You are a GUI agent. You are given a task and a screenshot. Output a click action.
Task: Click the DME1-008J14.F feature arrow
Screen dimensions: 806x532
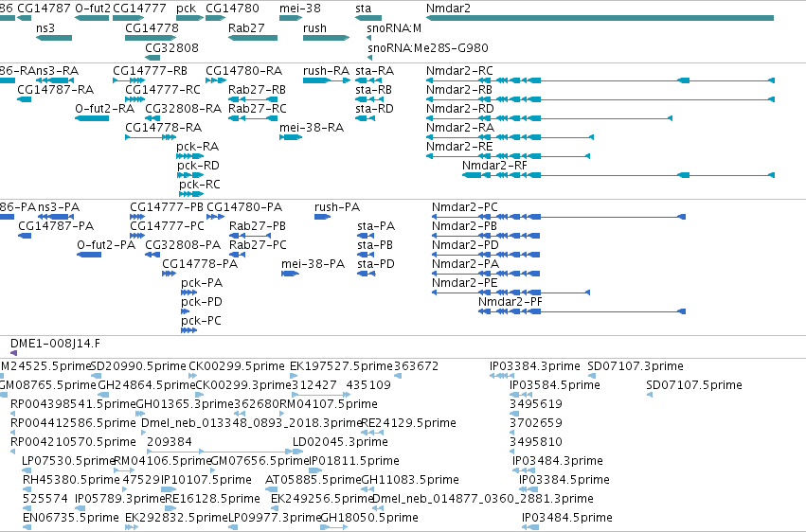(14, 353)
